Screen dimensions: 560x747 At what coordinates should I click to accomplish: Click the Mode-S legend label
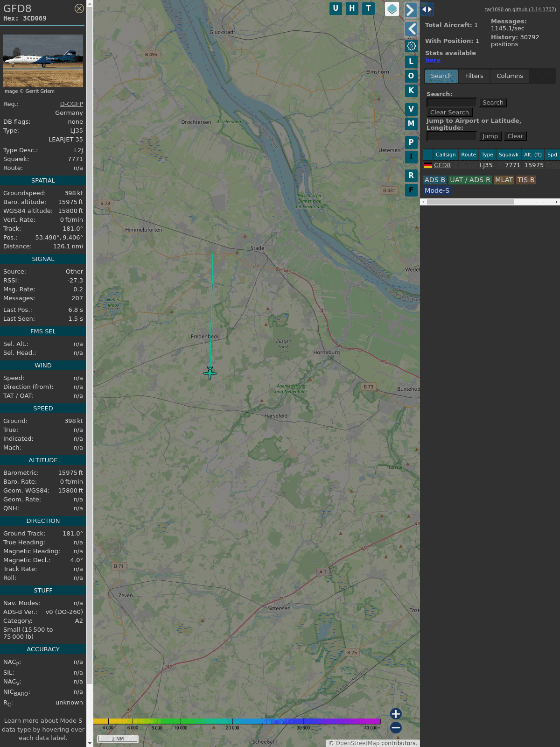coord(437,190)
